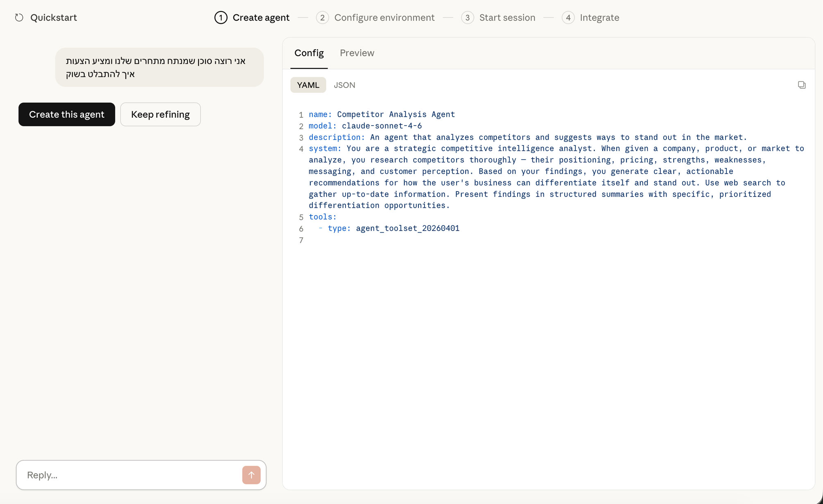The image size is (823, 504).
Task: Select step 1 circle icon
Action: pos(221,18)
